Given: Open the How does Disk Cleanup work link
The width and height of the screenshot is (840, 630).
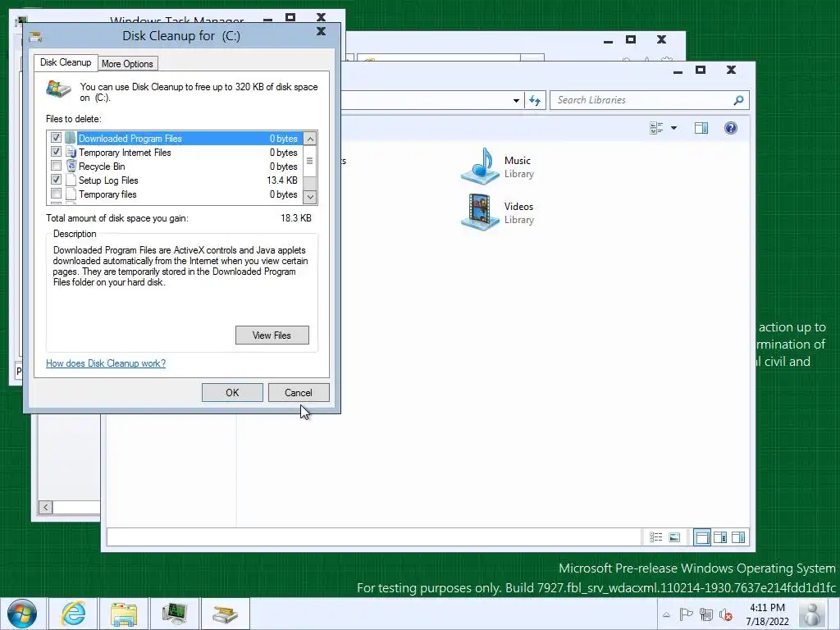Looking at the screenshot, I should click(x=106, y=363).
